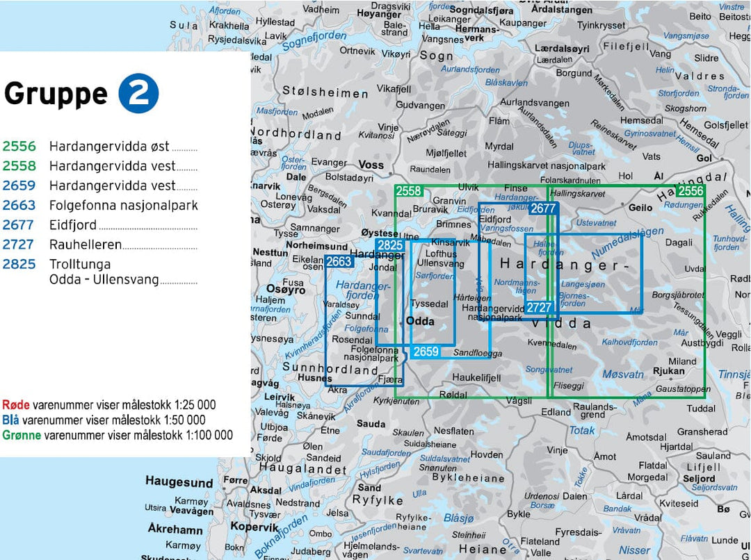This screenshot has width=751, height=560.
Task: Click legend entry 'Folgefonna nasjonalpark'
Action: click(124, 205)
